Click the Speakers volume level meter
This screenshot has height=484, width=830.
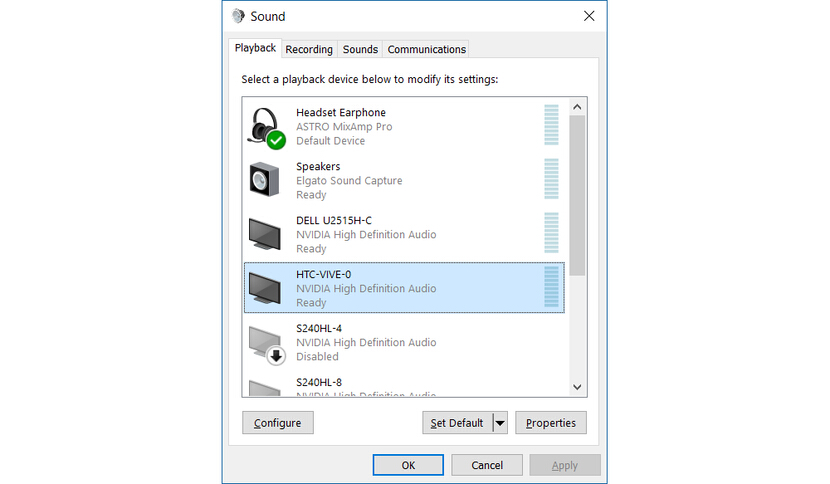click(x=551, y=179)
